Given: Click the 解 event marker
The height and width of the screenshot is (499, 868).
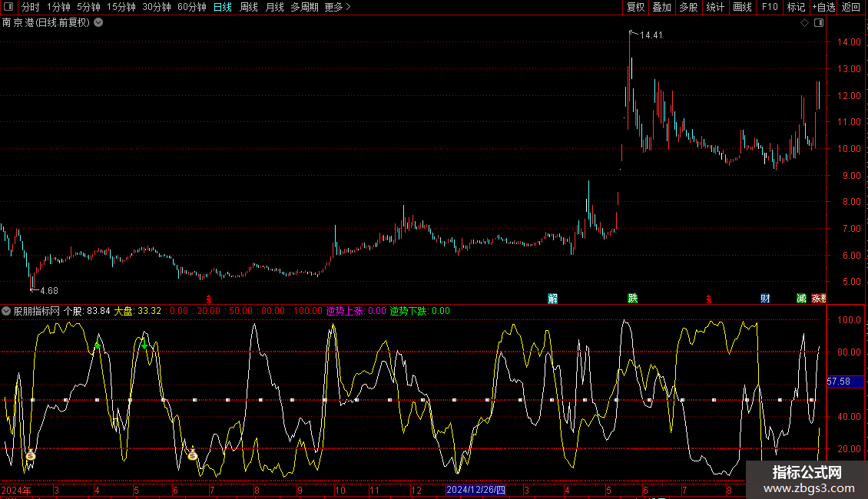Looking at the screenshot, I should 552,299.
